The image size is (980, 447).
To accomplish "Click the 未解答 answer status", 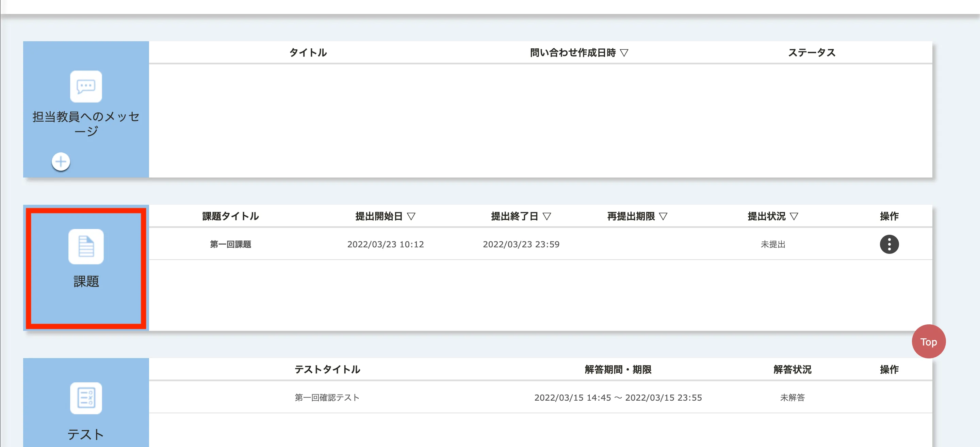I will [792, 398].
